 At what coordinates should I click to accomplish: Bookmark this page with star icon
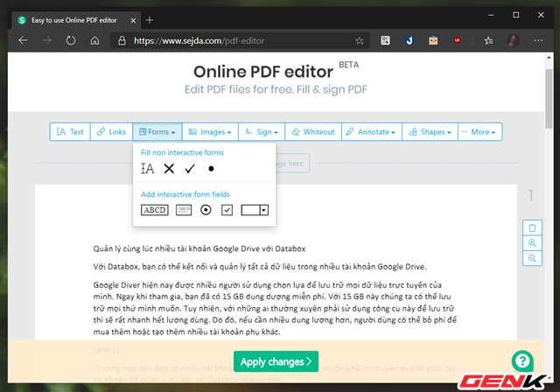(x=360, y=41)
